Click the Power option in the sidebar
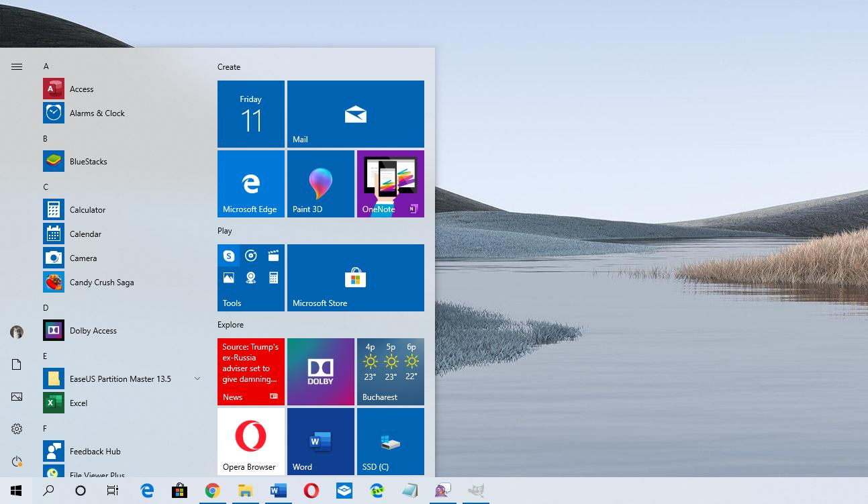Screen dimensions: 868x504 (16, 461)
